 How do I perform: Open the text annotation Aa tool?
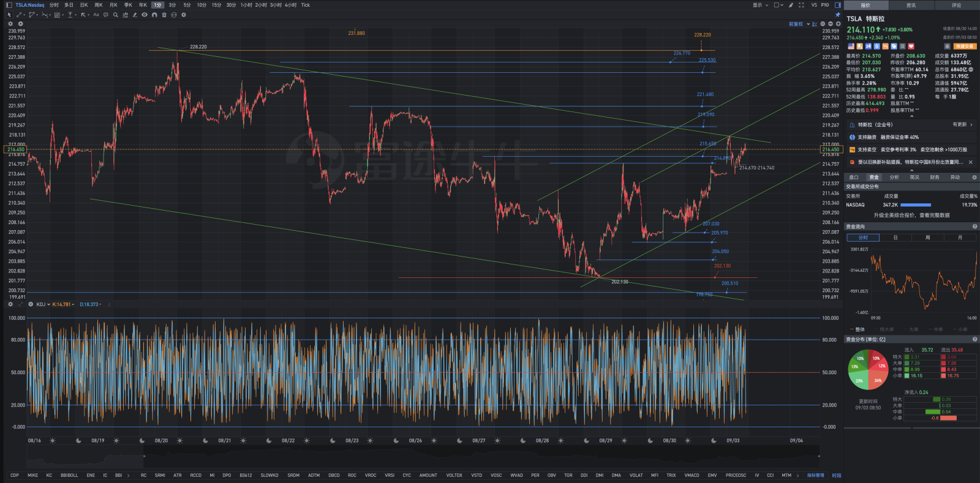[x=96, y=15]
